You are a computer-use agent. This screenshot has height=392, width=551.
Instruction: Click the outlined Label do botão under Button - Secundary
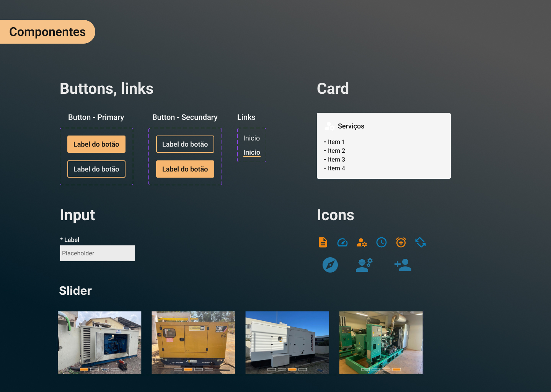pos(185,144)
